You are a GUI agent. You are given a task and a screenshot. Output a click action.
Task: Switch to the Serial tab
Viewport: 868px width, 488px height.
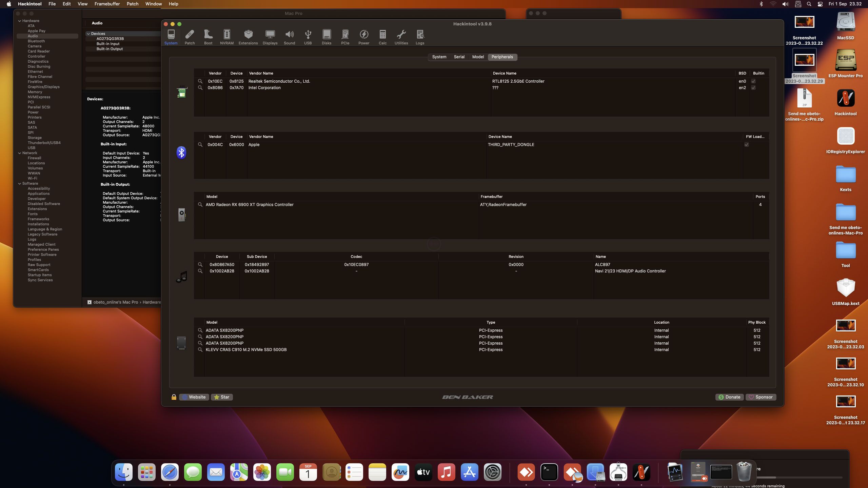459,57
